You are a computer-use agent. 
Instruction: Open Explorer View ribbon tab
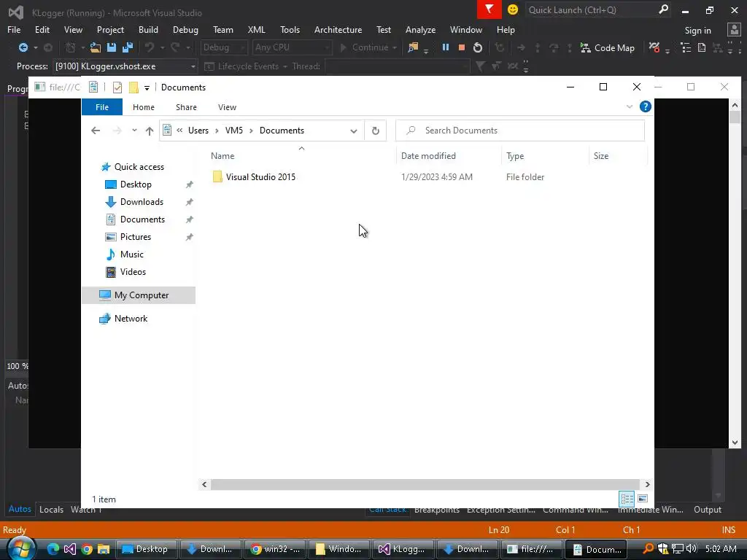pos(228,107)
